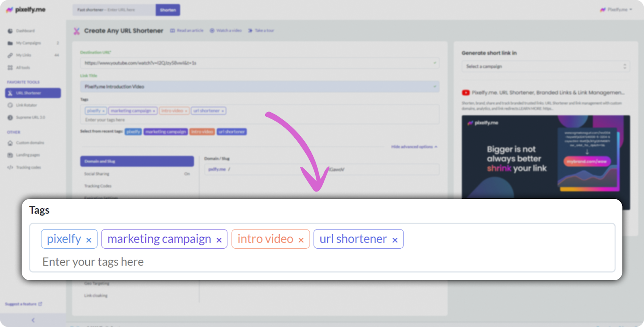Screen dimensions: 644x327
Task: Click the Destination URL field
Action: (260, 63)
